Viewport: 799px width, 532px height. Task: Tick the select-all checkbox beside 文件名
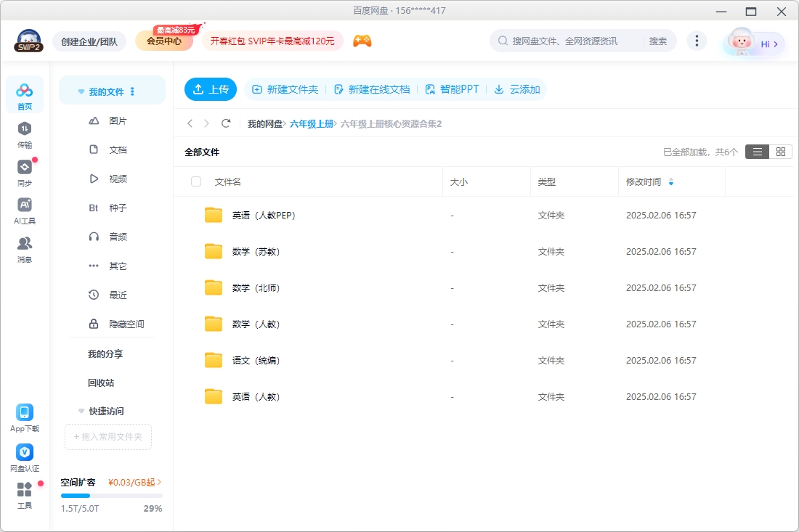click(196, 181)
